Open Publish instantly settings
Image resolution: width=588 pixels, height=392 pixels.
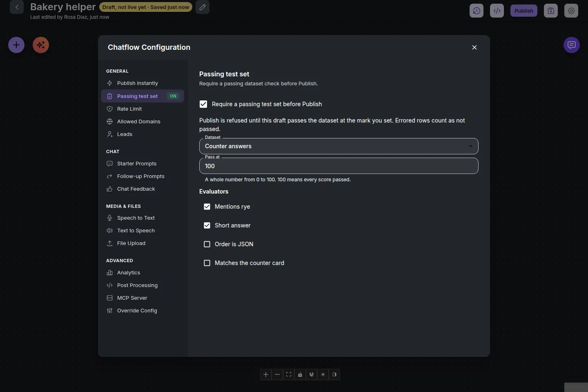tap(143, 83)
